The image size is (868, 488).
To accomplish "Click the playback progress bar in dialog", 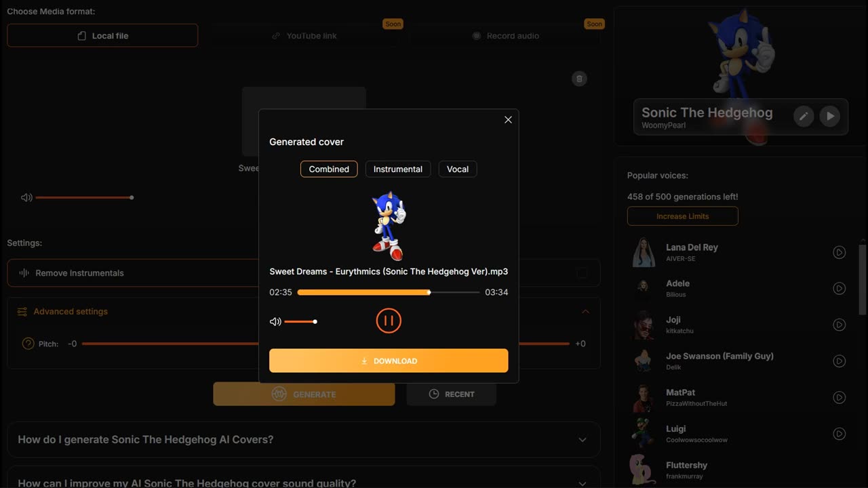I will tap(389, 292).
